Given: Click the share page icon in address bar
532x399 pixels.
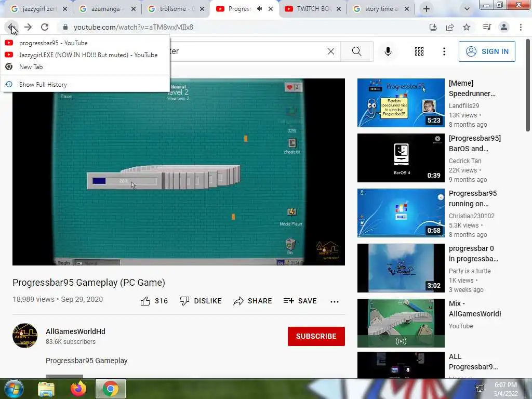Looking at the screenshot, I should 450,27.
